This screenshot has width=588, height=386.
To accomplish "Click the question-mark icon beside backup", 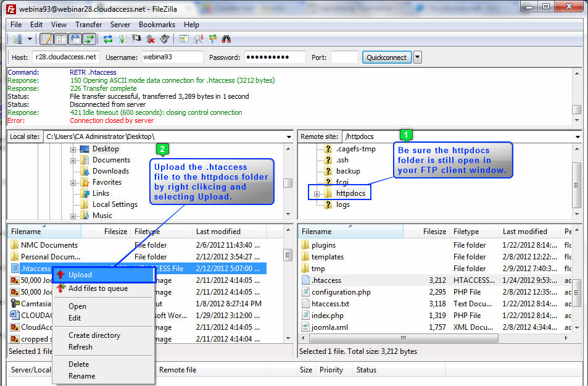I will pos(328,171).
